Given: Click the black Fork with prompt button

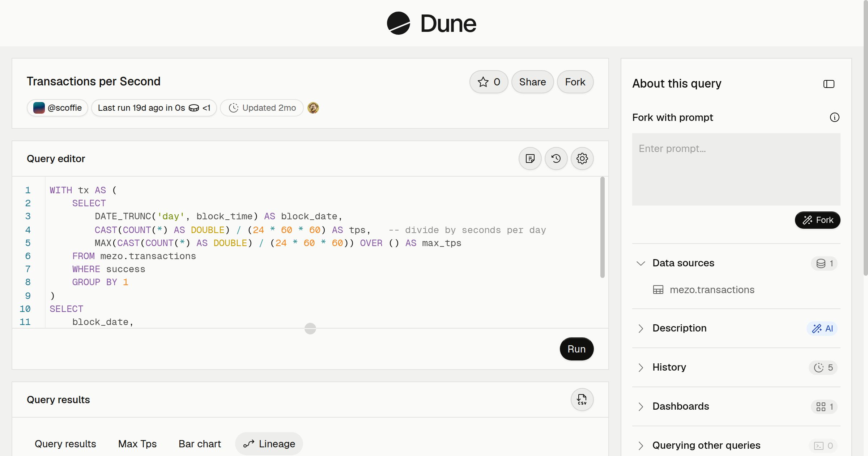Looking at the screenshot, I should point(817,220).
